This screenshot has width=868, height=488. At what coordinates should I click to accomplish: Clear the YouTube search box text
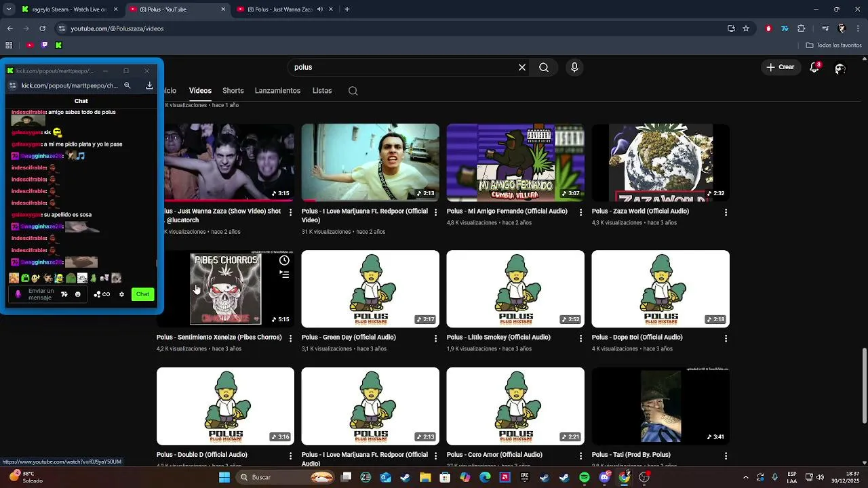(522, 67)
